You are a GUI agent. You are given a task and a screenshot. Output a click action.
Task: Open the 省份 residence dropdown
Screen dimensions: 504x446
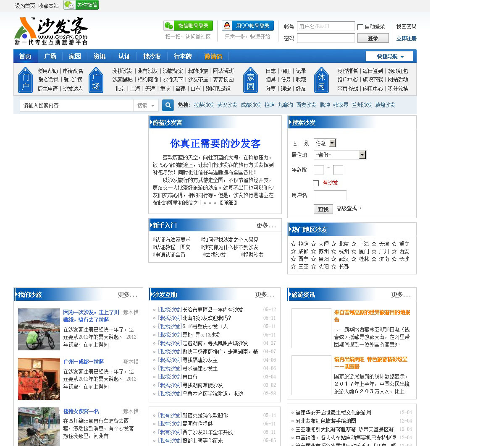tap(340, 155)
